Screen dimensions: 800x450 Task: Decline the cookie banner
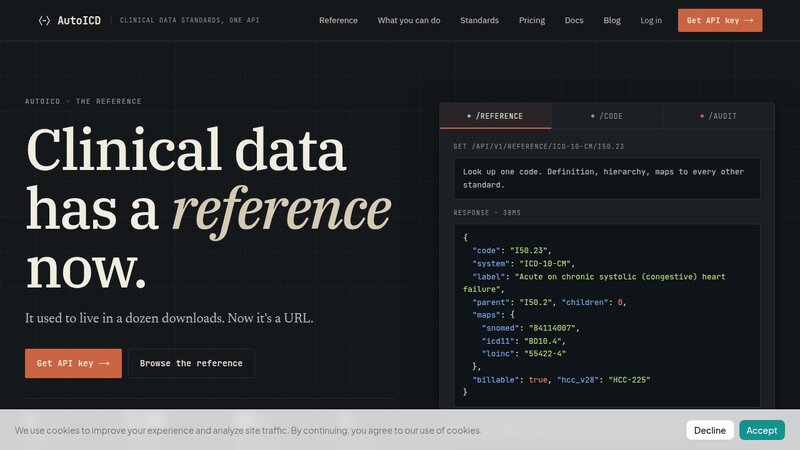coord(710,430)
